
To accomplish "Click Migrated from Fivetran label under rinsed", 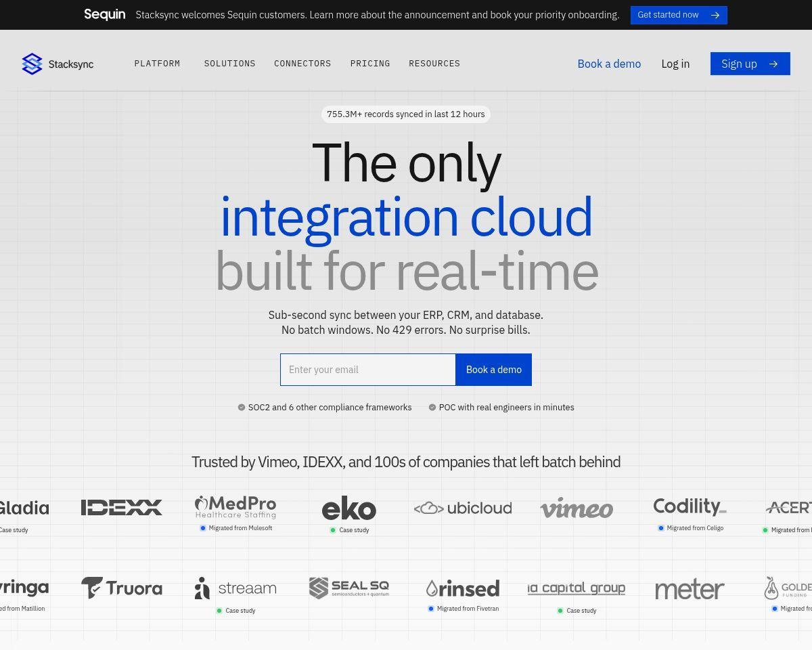I will click(x=463, y=609).
